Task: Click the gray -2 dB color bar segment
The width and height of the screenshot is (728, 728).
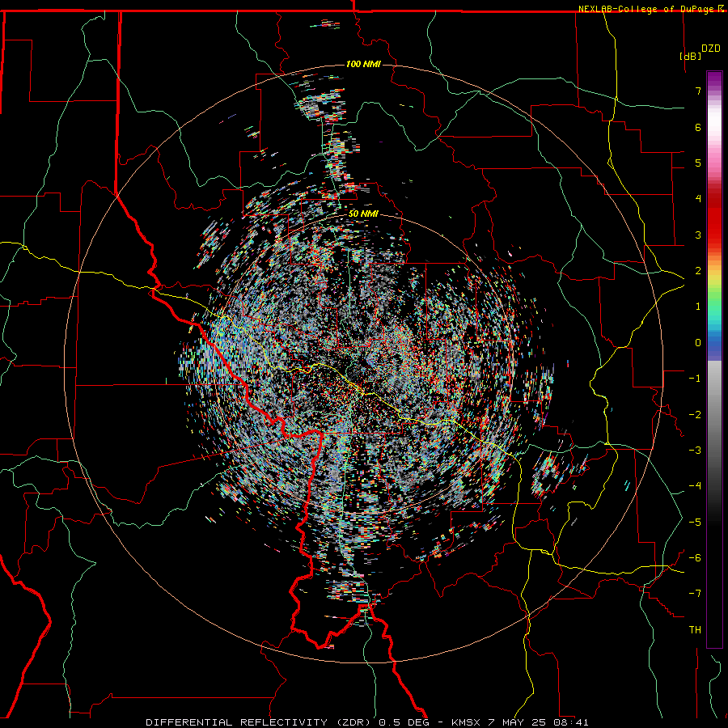Action: (x=714, y=415)
